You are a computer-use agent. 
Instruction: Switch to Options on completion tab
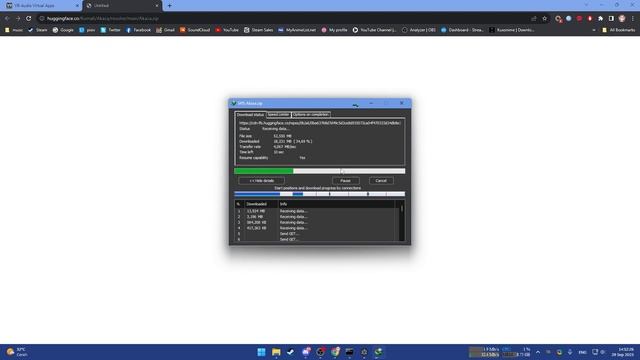pos(311,114)
